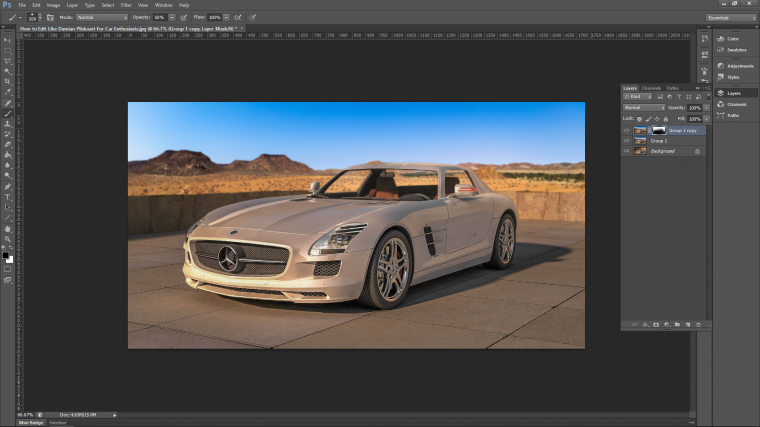This screenshot has height=427, width=760.
Task: Select the Healing Brush tool
Action: pos(7,103)
